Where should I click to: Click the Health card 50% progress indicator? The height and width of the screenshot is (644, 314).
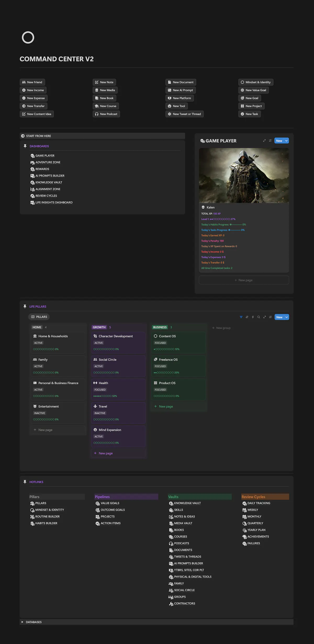point(105,396)
